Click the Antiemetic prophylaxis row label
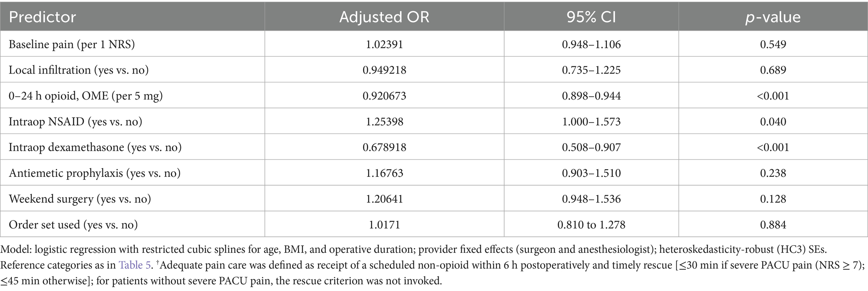Screen dimensions: 868x291 pos(94,173)
